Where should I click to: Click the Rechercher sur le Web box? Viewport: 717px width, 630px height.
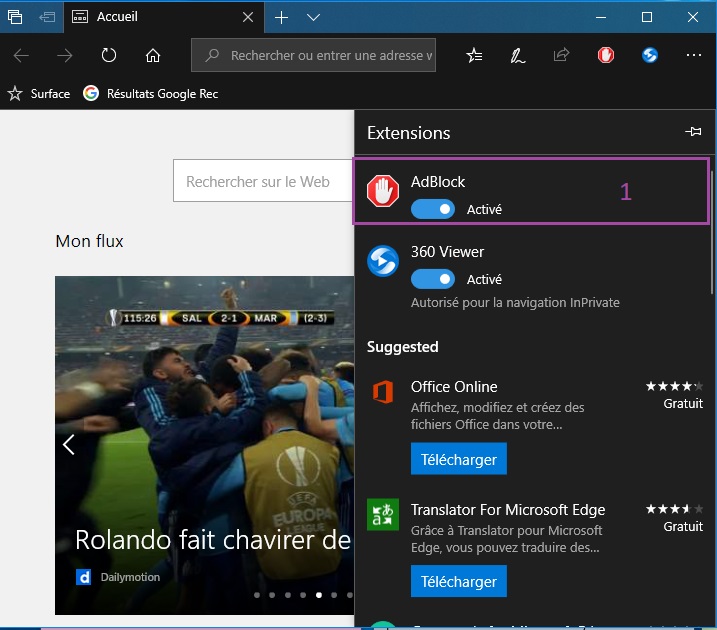point(263,182)
